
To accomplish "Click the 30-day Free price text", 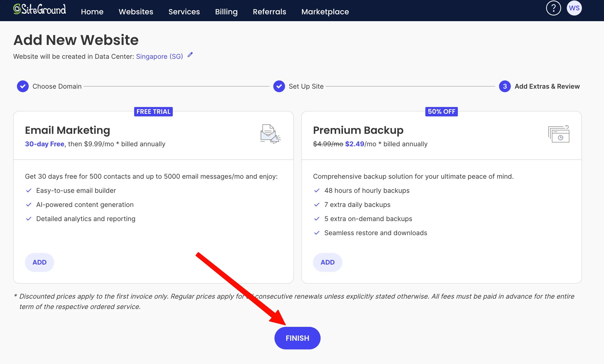I will tap(45, 144).
